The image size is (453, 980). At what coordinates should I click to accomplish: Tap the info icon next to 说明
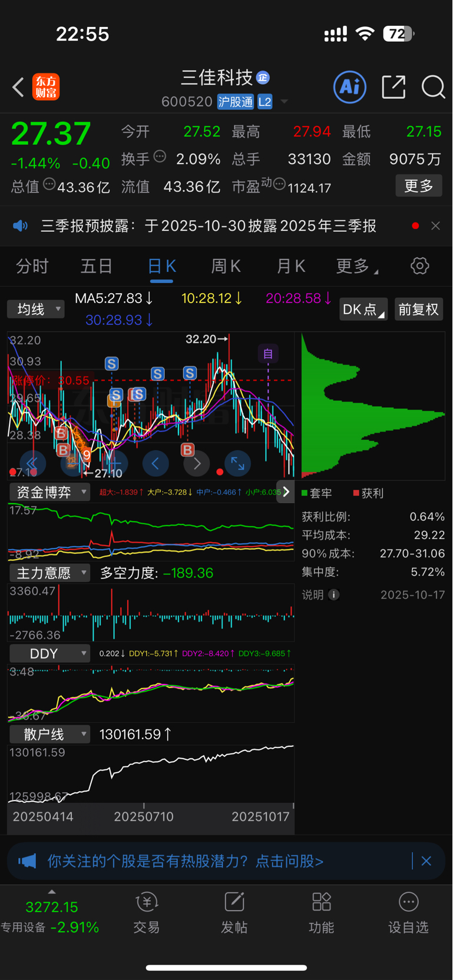(x=333, y=595)
